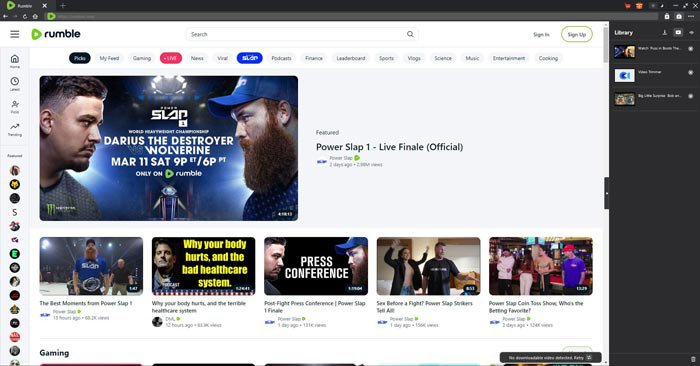
Task: Click the orange gift icon in title bar
Action: click(x=639, y=6)
